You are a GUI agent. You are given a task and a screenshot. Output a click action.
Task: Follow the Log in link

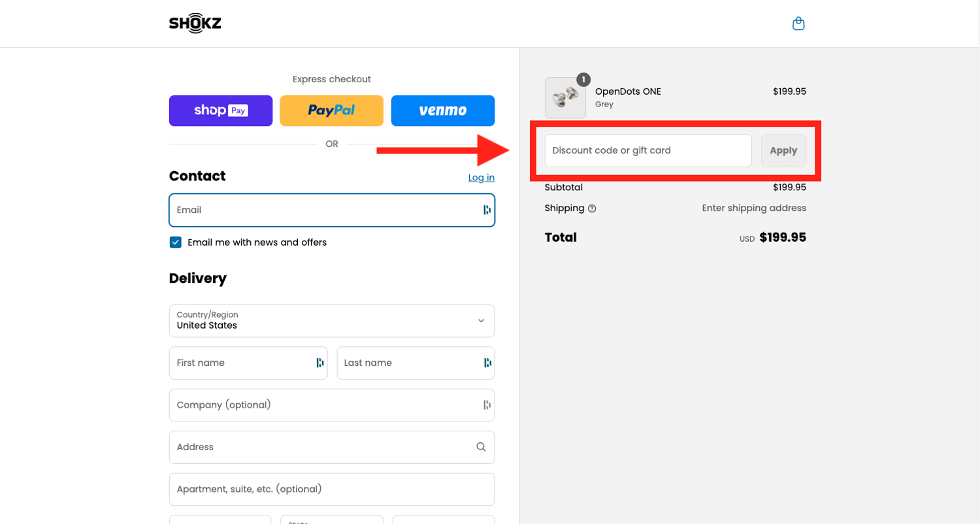(481, 178)
